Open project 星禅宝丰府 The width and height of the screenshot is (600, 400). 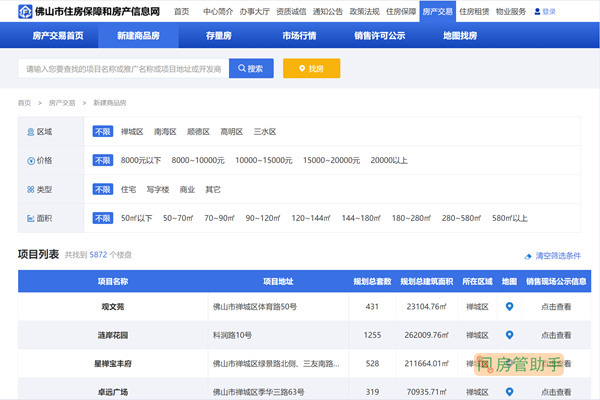(113, 364)
